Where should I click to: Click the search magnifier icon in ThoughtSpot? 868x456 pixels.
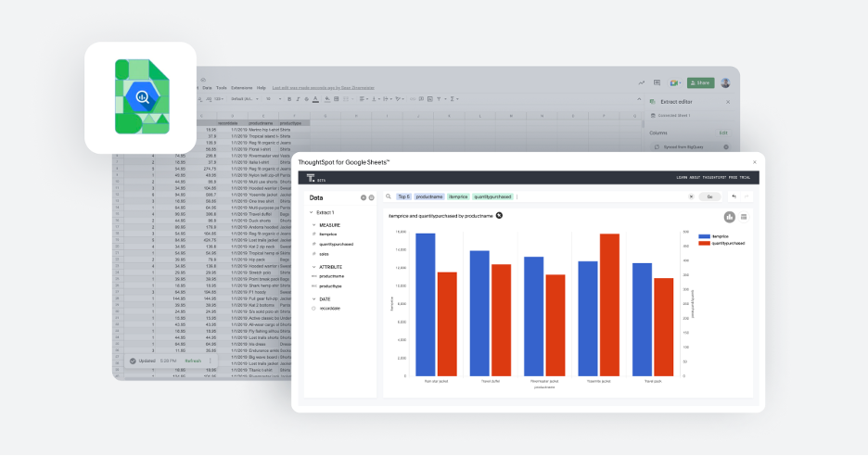coord(389,196)
